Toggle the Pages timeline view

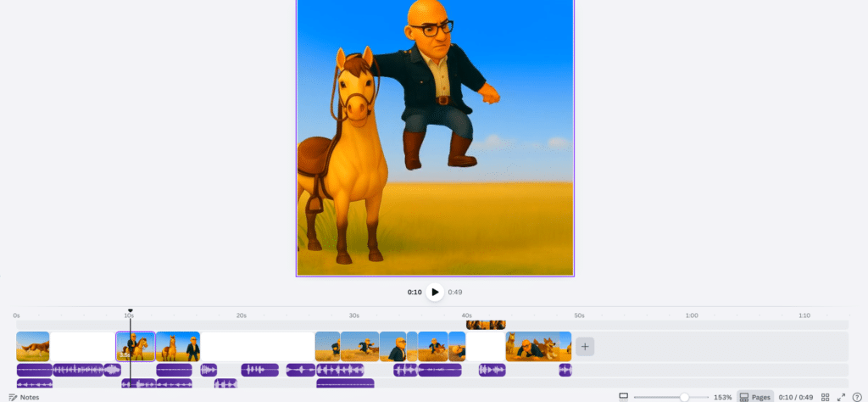coord(754,397)
